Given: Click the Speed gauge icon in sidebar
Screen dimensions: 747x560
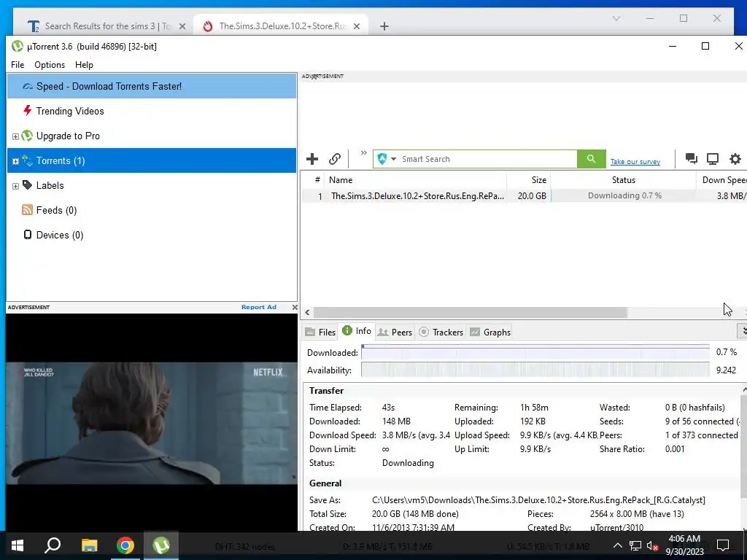Looking at the screenshot, I should [28, 86].
